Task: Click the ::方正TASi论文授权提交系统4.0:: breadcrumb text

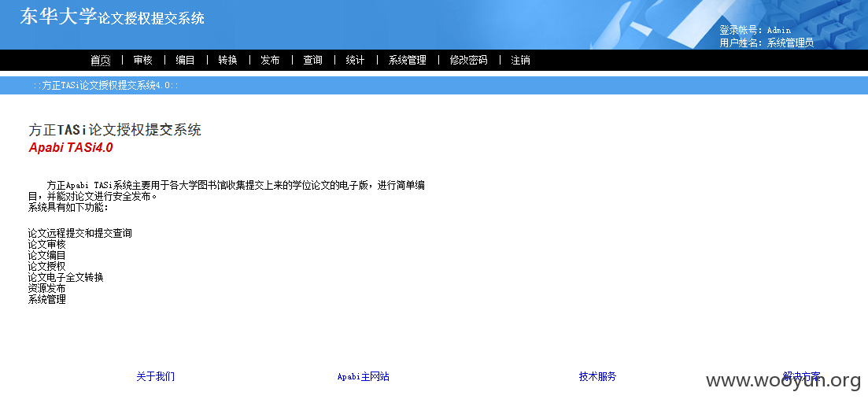Action: coord(105,86)
